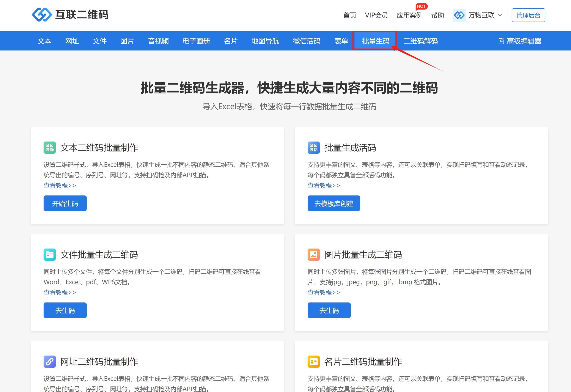Select the 音视频 tab
Screen dimensions: 571x392
158,41
